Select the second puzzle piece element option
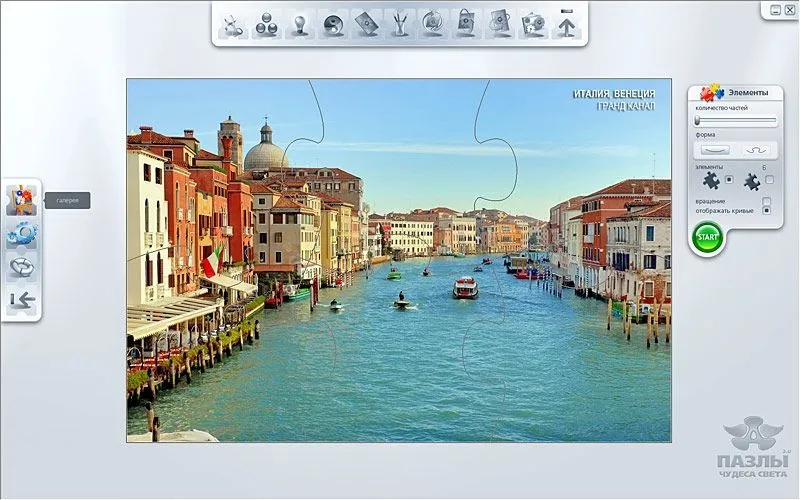800x500 pixels. pyautogui.click(x=752, y=181)
